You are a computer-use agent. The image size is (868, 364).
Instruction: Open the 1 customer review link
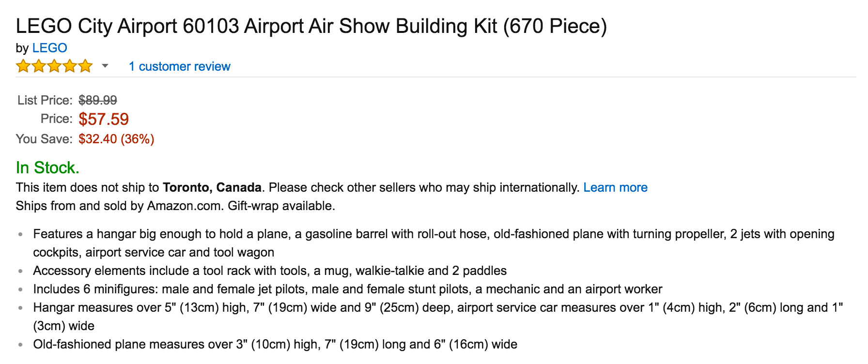[x=179, y=66]
